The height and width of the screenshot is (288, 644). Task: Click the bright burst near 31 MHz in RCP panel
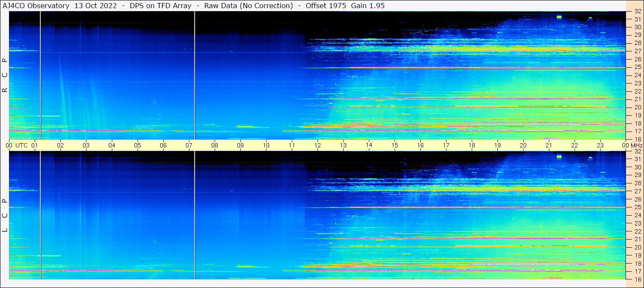559,17
